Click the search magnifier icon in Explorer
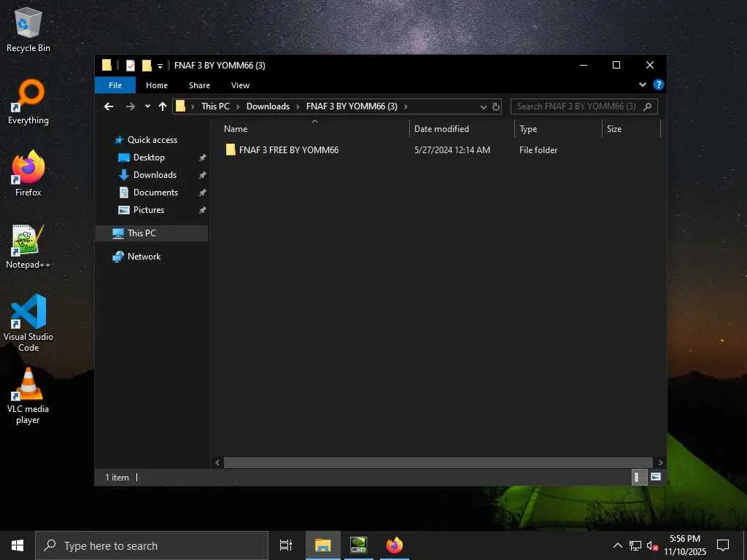Screen dimensions: 747x560 click(x=647, y=106)
